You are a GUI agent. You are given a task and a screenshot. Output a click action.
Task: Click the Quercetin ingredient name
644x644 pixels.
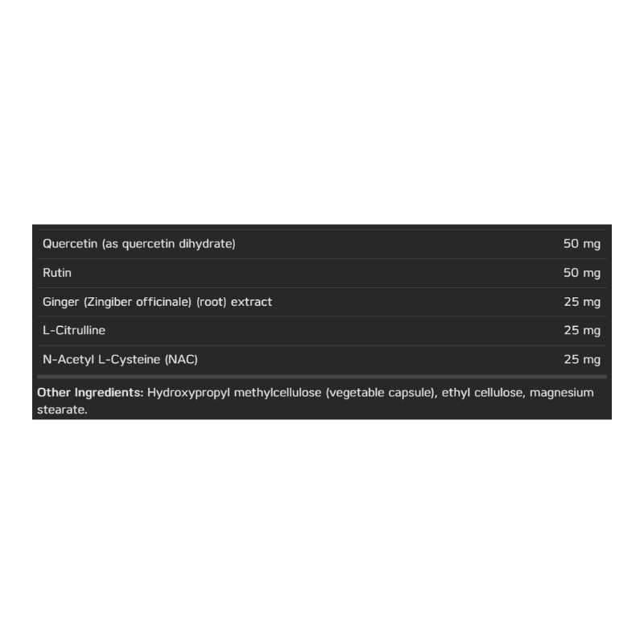(x=67, y=244)
